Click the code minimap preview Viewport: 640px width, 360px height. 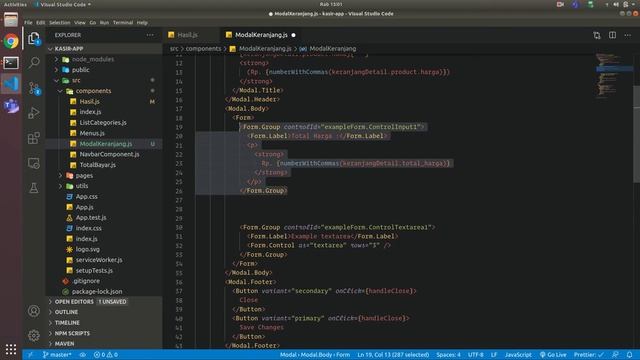click(x=613, y=76)
